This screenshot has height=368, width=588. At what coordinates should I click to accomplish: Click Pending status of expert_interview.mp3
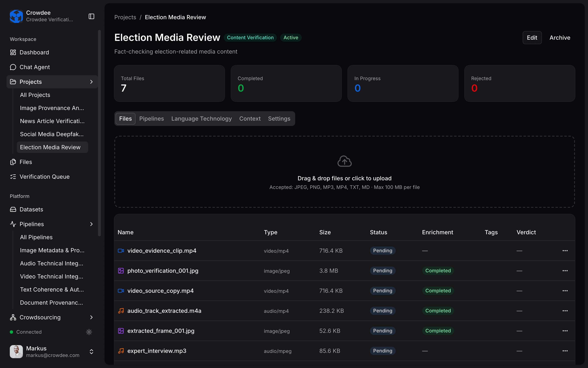(383, 351)
